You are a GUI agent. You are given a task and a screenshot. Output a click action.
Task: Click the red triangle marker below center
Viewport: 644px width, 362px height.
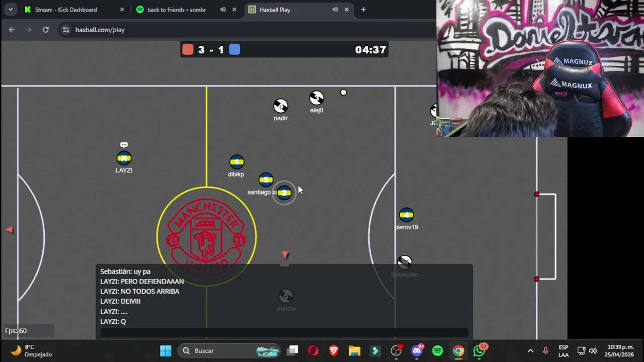tap(285, 255)
